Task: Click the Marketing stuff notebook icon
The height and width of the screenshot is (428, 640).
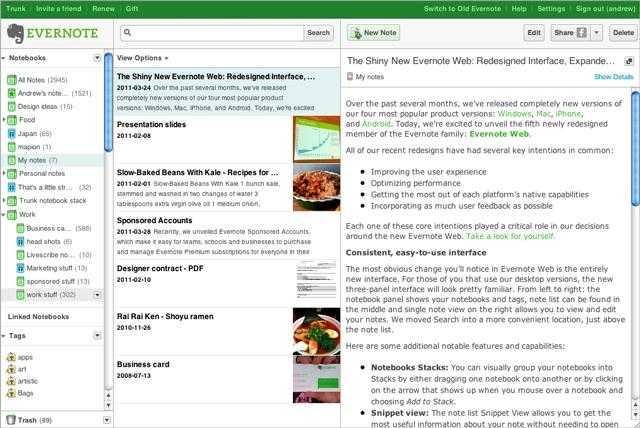Action: 20,268
